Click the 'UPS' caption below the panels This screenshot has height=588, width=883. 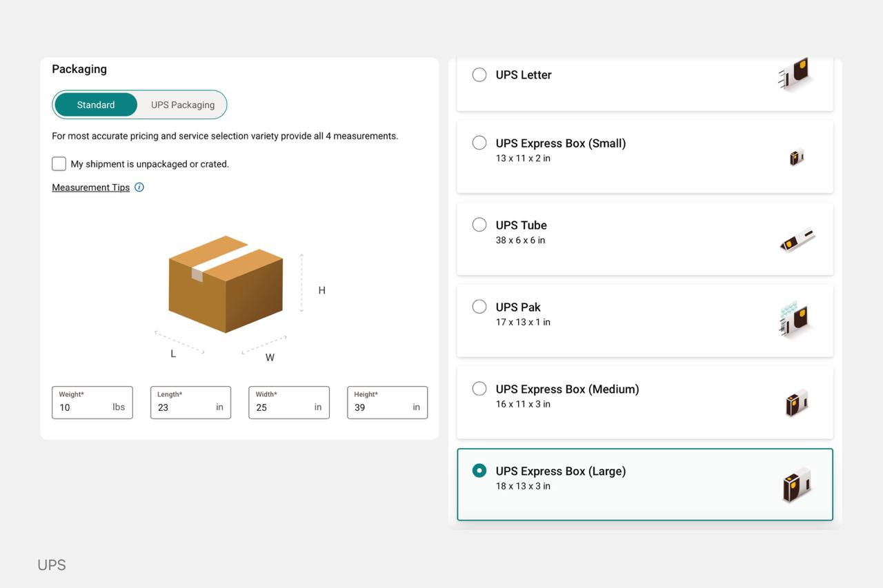click(52, 565)
